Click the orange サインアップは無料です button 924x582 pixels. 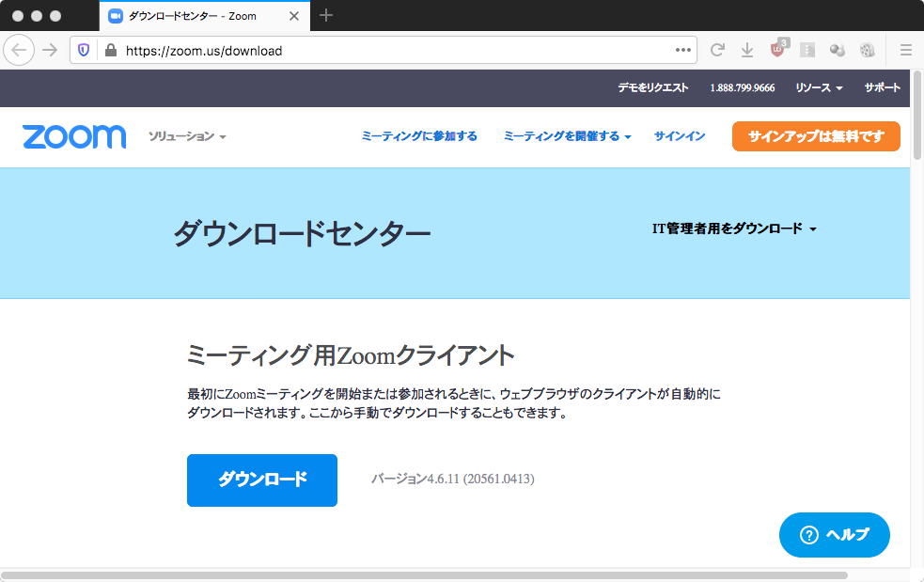(816, 136)
